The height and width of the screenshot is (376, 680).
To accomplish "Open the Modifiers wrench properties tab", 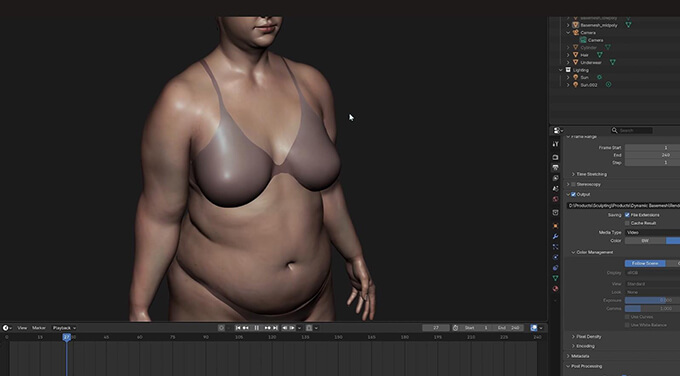I will tap(556, 236).
